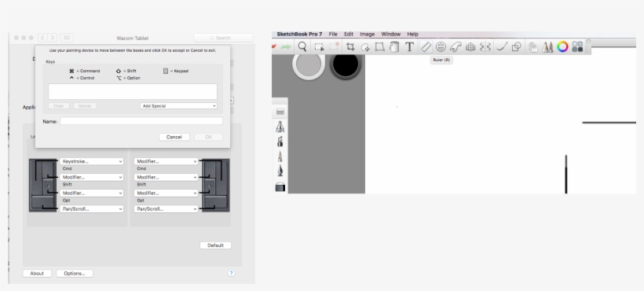Click the Search field in Wacom Tablet window

223,38
